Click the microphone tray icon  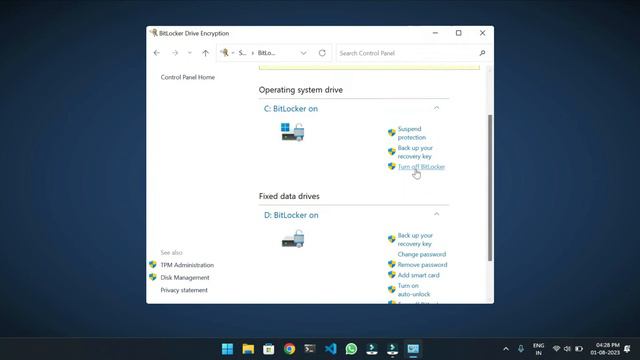(x=521, y=349)
